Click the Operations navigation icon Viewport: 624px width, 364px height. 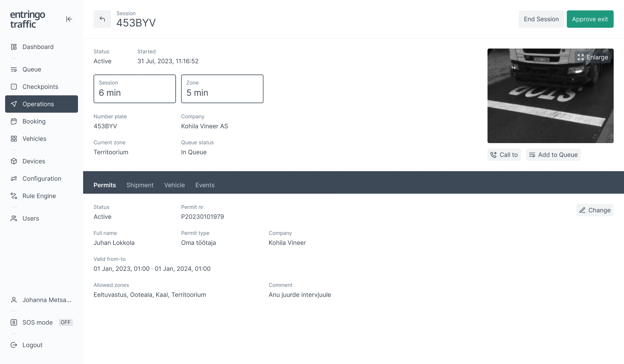tap(14, 104)
